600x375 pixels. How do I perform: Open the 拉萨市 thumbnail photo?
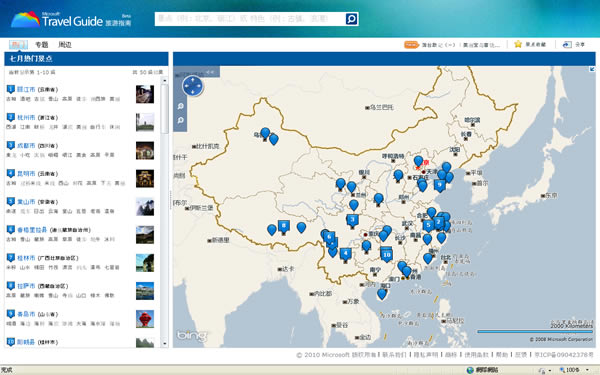(x=145, y=291)
